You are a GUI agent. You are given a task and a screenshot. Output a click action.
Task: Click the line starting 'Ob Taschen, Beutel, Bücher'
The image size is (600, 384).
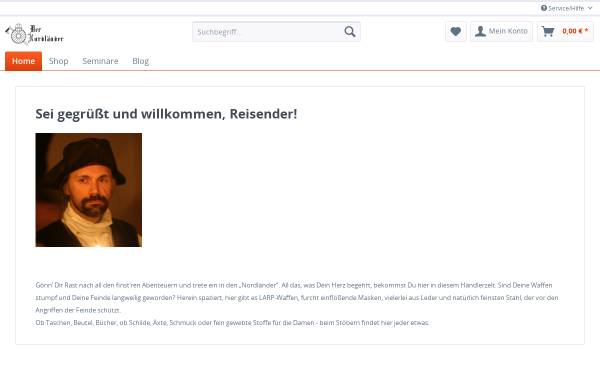coord(232,323)
